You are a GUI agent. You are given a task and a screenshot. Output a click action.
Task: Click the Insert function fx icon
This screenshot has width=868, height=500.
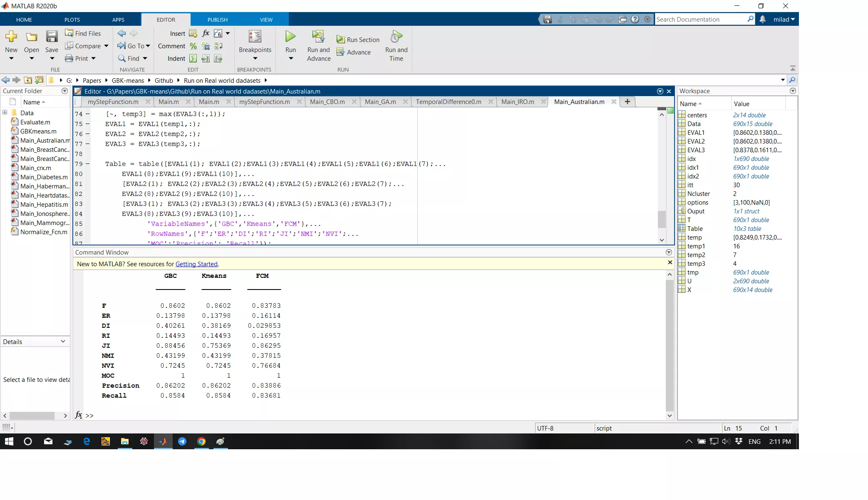coord(206,33)
